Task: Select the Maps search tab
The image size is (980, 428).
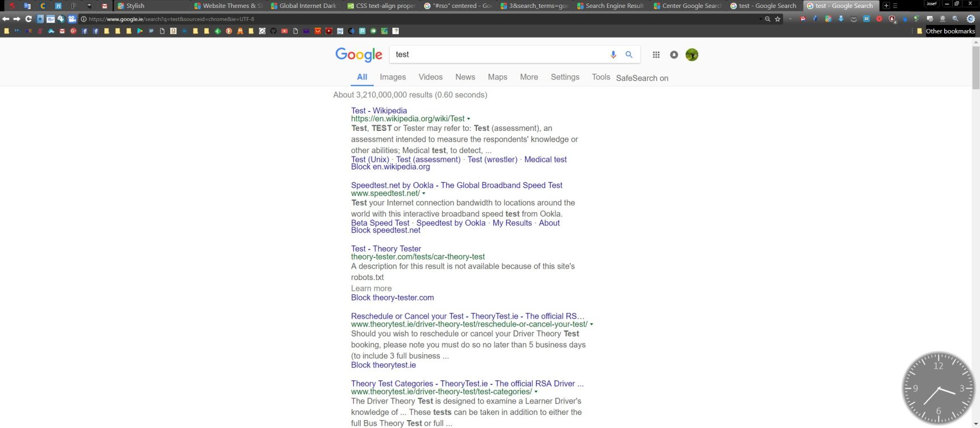Action: [497, 77]
